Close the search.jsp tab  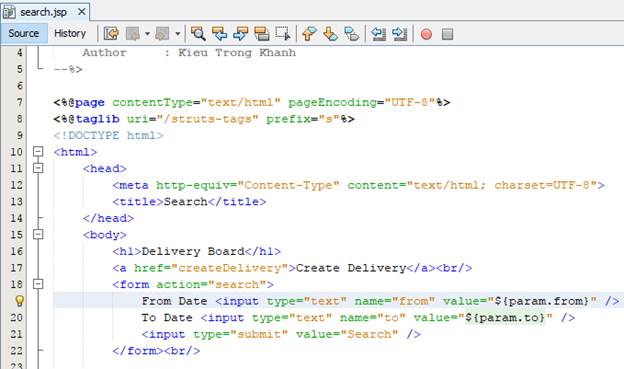click(82, 12)
